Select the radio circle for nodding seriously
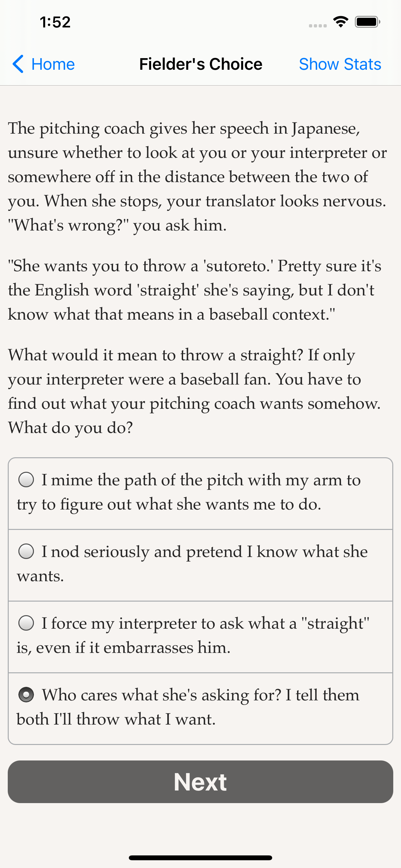The image size is (401, 868). [x=26, y=551]
